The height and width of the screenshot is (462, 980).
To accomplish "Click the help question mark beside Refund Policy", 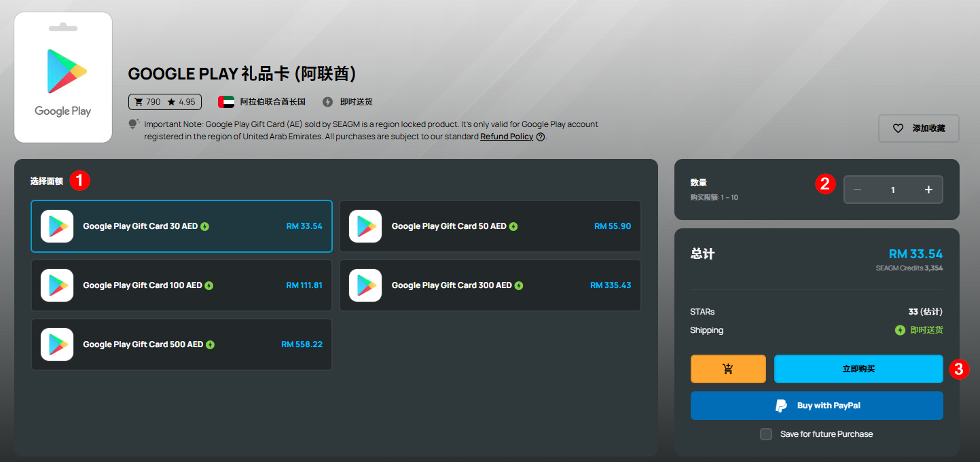I will pyautogui.click(x=541, y=137).
